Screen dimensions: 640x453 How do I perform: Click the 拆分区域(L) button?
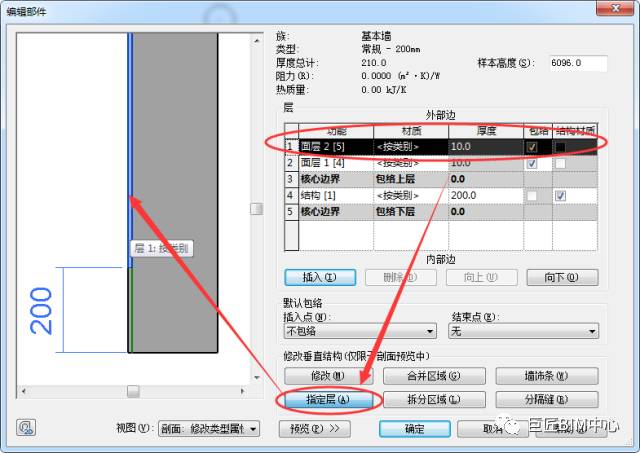(x=434, y=400)
